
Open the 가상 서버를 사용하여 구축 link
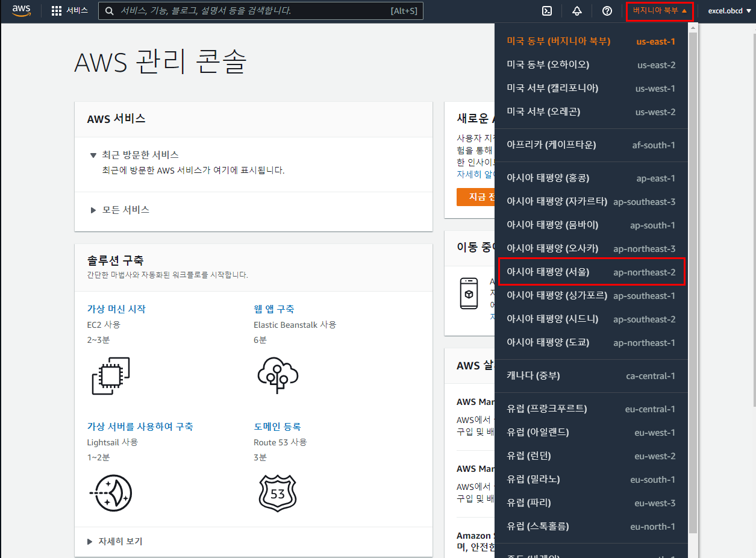coord(140,426)
